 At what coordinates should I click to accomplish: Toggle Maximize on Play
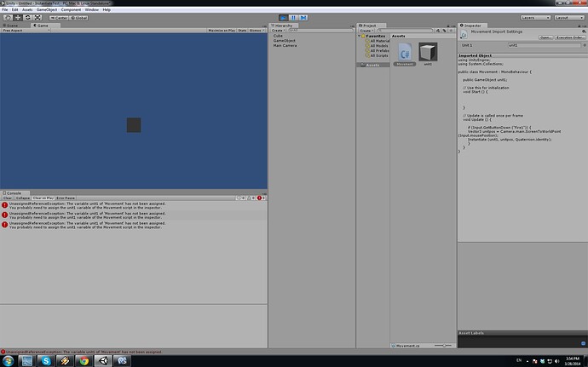(x=222, y=31)
